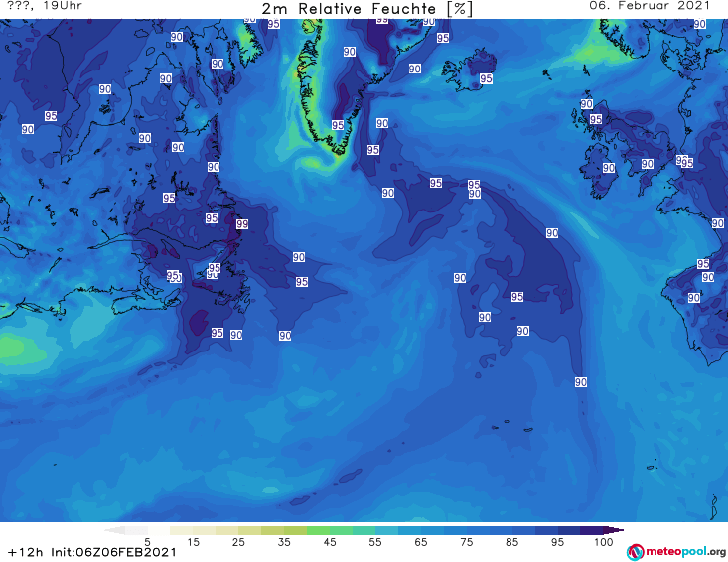Click the 95 contour label over Scotland
The image size is (728, 562).
pyautogui.click(x=596, y=119)
